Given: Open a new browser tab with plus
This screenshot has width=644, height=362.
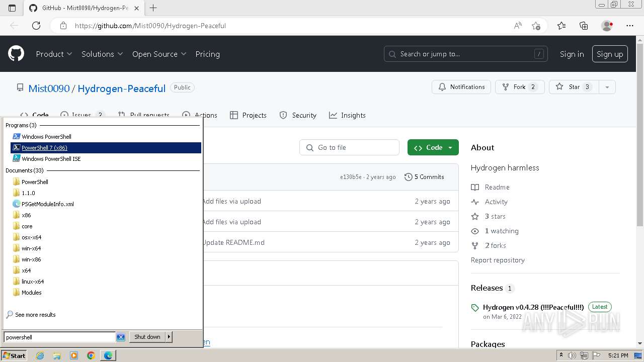Looking at the screenshot, I should pyautogui.click(x=153, y=8).
